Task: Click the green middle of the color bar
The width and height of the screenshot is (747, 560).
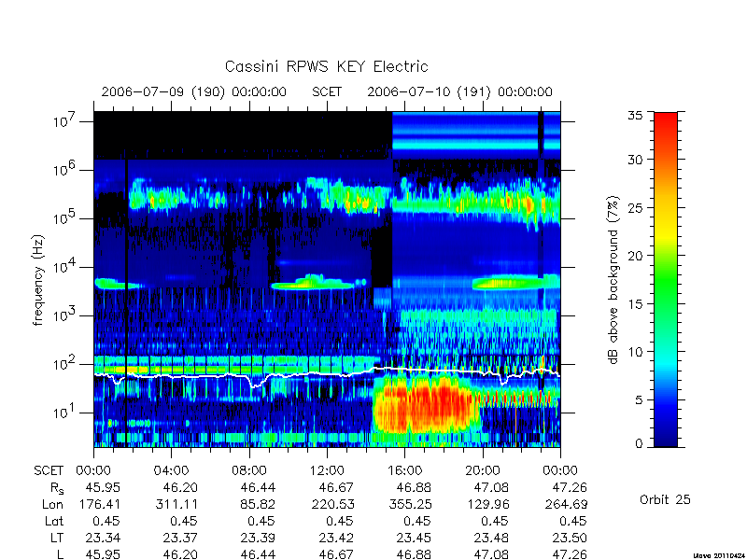Action: pos(666,280)
